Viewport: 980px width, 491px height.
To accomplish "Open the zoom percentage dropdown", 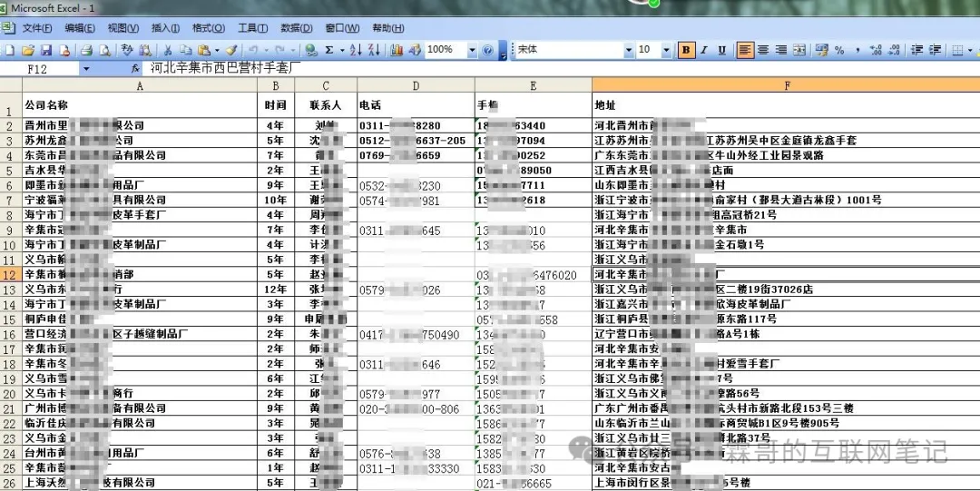I will point(473,50).
